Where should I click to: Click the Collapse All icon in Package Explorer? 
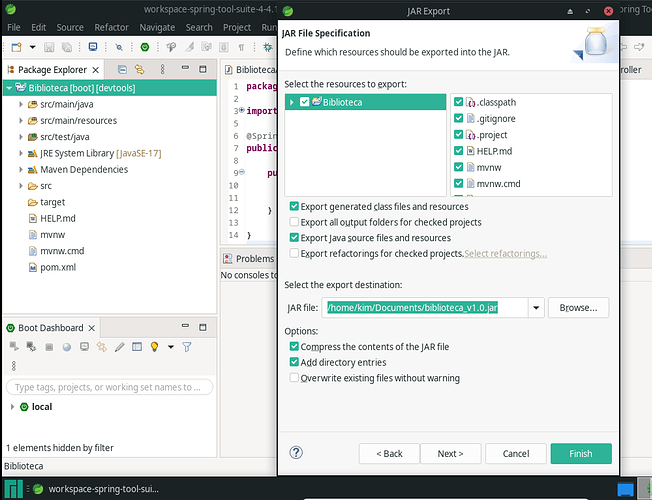tap(122, 69)
